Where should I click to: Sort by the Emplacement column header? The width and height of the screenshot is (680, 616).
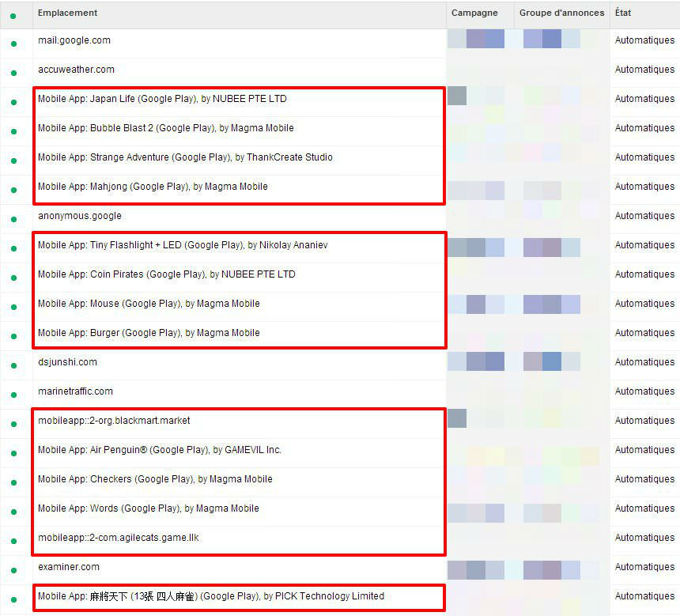tap(67, 13)
